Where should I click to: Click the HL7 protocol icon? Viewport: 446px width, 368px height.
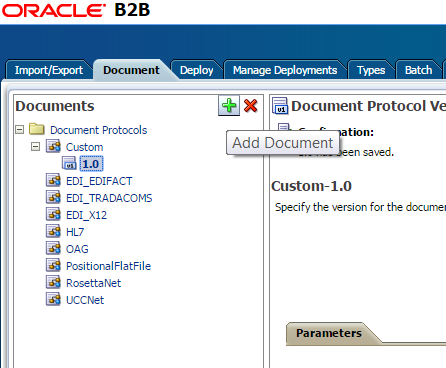(53, 231)
